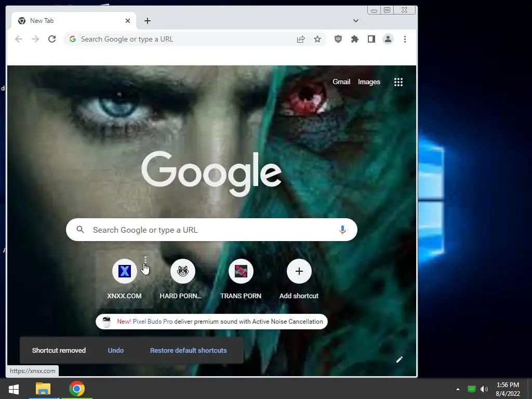Open the profile avatar menu
Viewport: 532px width, 399px height.
click(388, 39)
